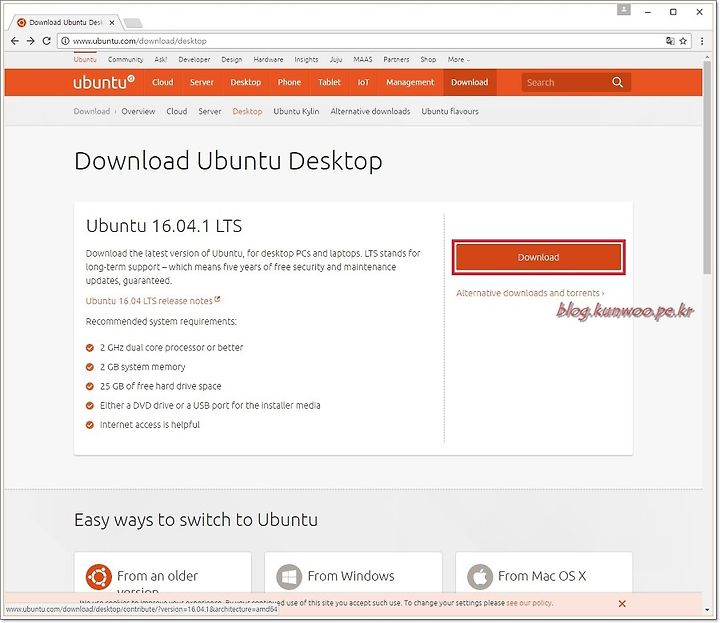The height and width of the screenshot is (623, 720).
Task: Open the IoT menu item
Action: [363, 82]
